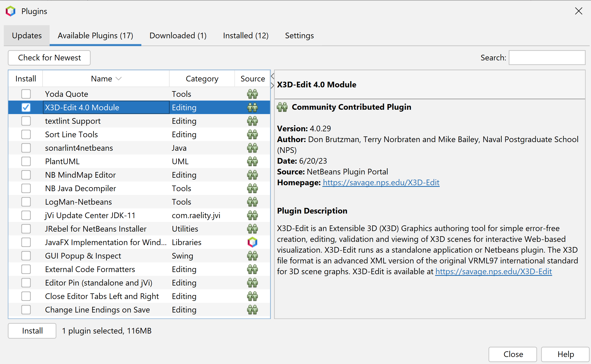Image resolution: width=591 pixels, height=364 pixels.
Task: Select the Editor Pin (standalone and jVi) row
Action: [x=139, y=283]
